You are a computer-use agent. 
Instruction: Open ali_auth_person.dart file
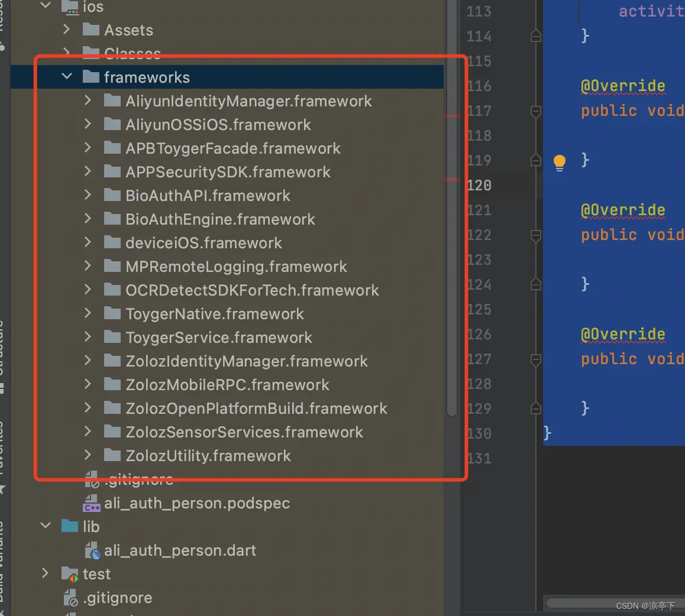(x=180, y=550)
